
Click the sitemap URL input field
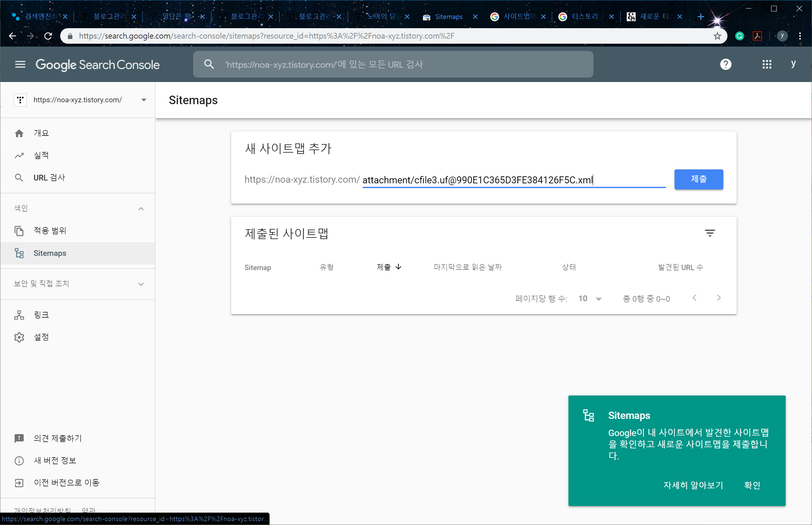pos(511,180)
